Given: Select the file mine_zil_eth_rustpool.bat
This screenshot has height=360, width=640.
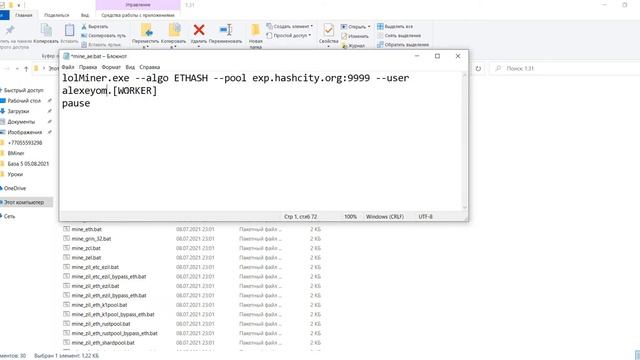Looking at the screenshot, I should [101, 324].
